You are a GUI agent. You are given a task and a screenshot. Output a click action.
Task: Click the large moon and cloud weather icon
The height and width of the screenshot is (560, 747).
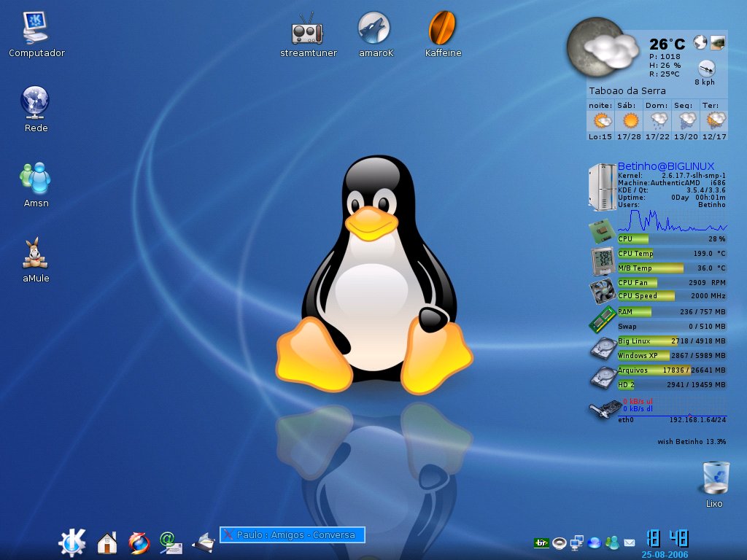(601, 47)
